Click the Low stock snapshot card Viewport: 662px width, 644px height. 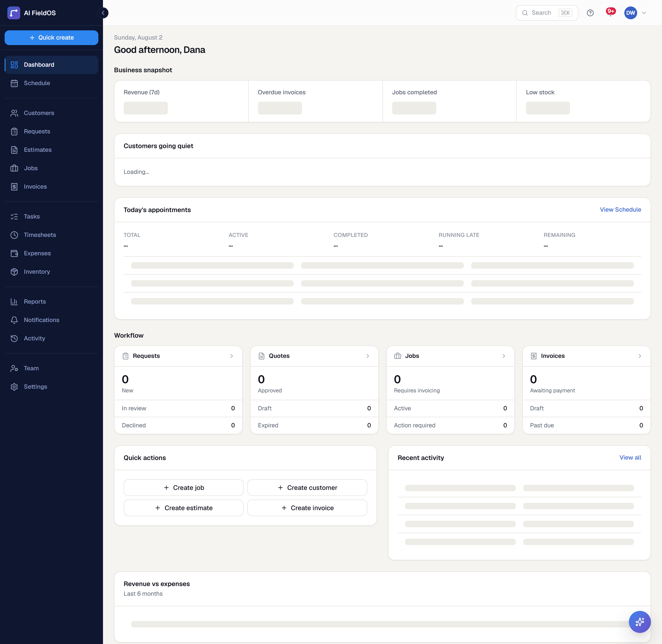coord(584,101)
